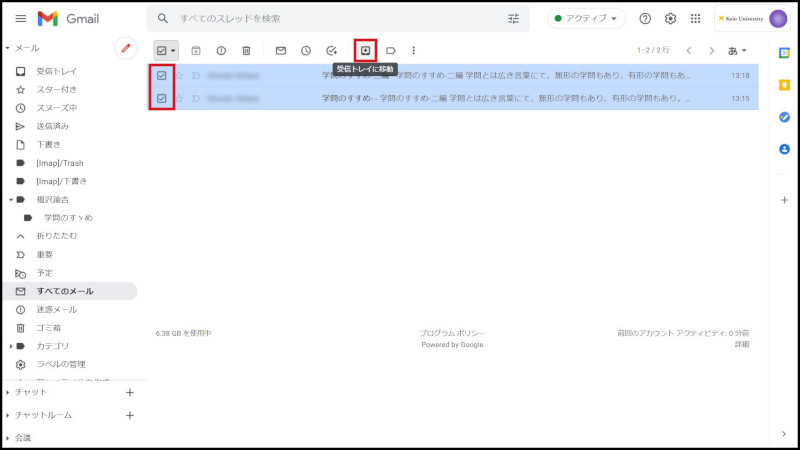
Task: Open the アクティブ status dropdown
Action: pyautogui.click(x=586, y=19)
